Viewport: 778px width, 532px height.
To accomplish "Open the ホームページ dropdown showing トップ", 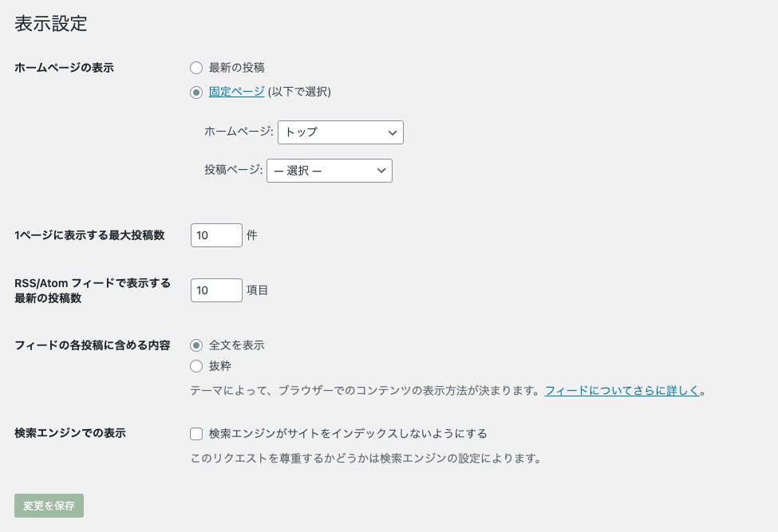I will click(x=340, y=132).
